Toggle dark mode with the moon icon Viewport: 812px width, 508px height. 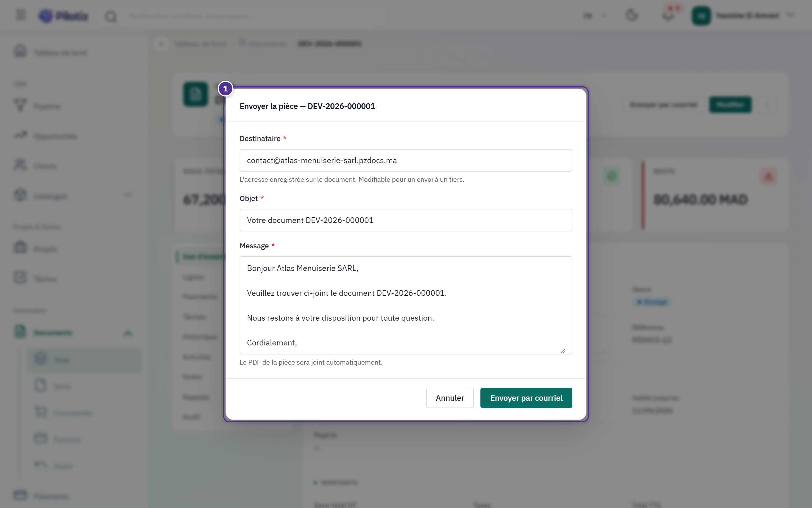click(632, 16)
